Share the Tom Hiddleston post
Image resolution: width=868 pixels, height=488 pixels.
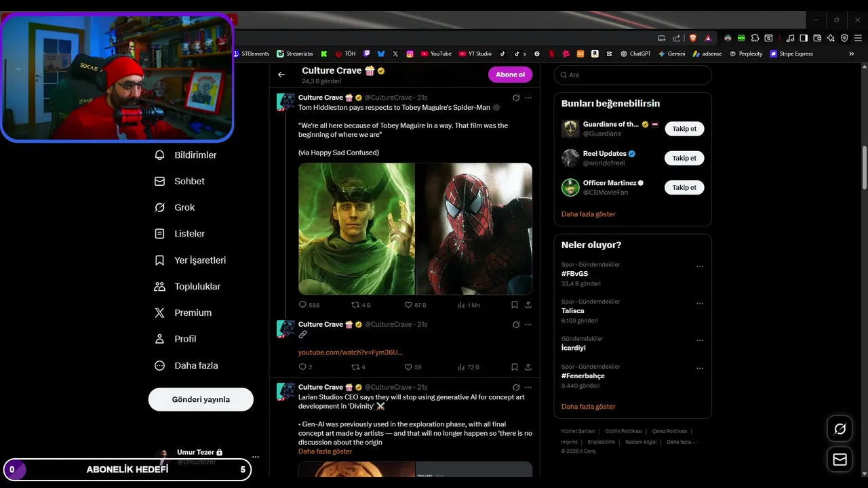click(528, 305)
